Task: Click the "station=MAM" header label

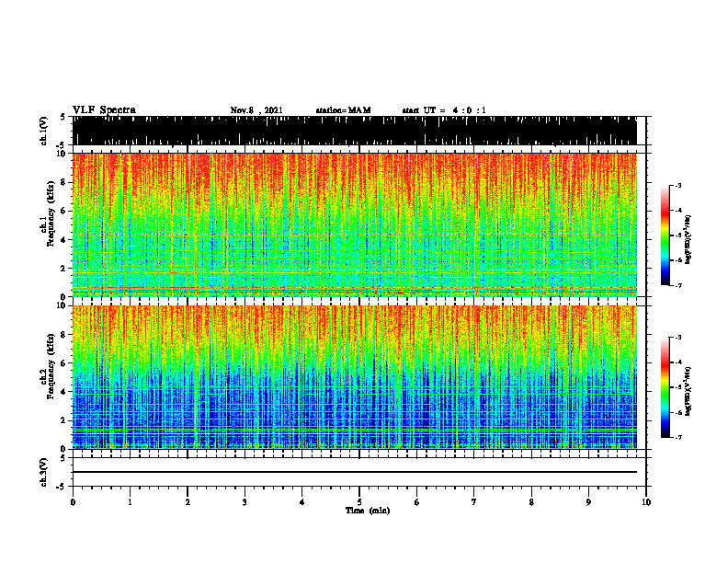Action: pos(343,110)
